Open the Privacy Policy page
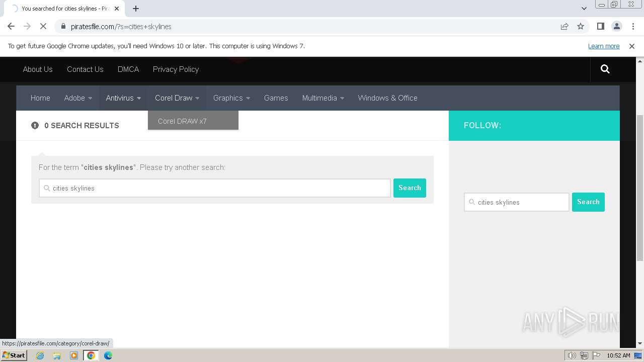Screen dimensions: 644x362 pos(176,69)
